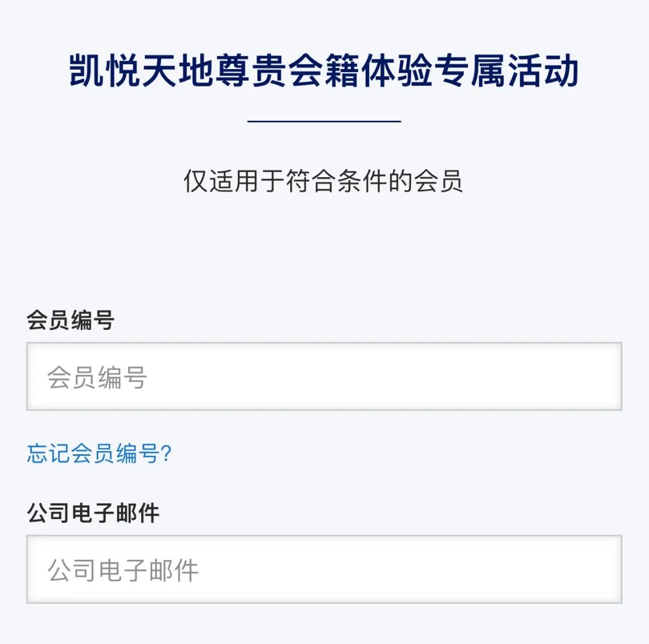The height and width of the screenshot is (644, 649).
Task: Click the 仅适用于符合条件的会员 subtitle text
Action: (x=323, y=181)
